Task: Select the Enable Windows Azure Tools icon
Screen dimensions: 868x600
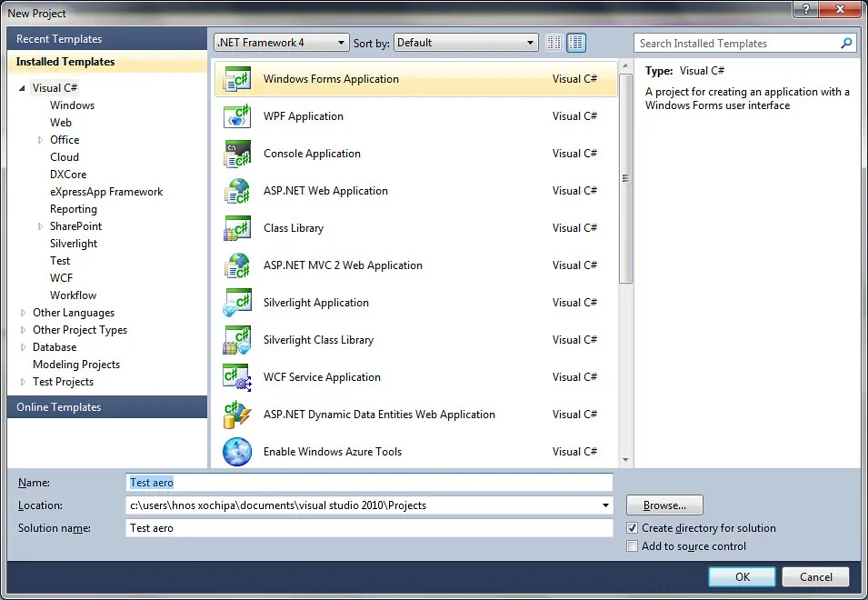Action: point(237,452)
